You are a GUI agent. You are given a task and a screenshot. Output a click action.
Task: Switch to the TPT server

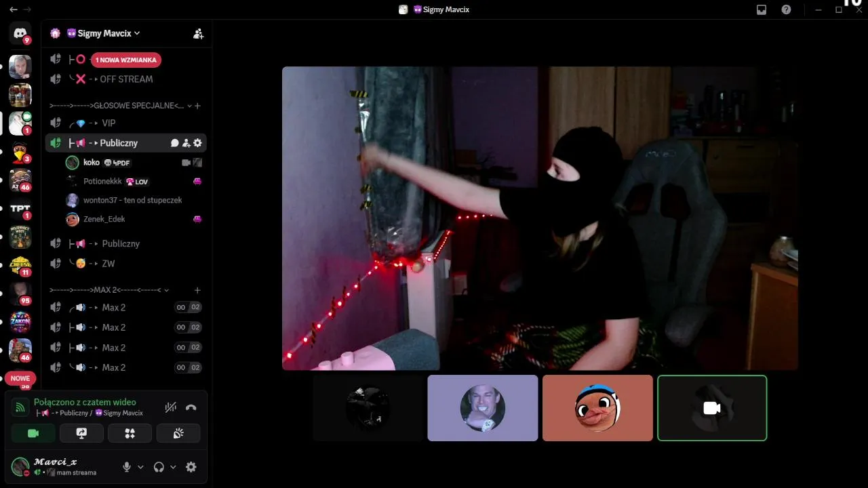20,208
